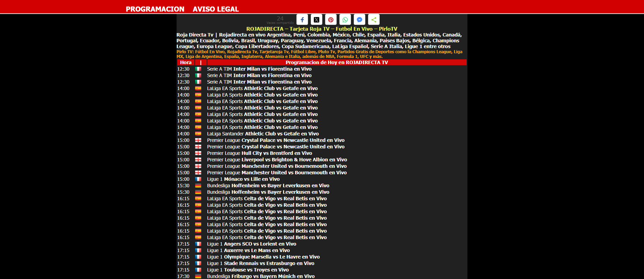Image resolution: width=644 pixels, height=279 pixels.
Task: Open Bundesliga Friburgo vs Bayern Múnich match
Action: [x=261, y=276]
